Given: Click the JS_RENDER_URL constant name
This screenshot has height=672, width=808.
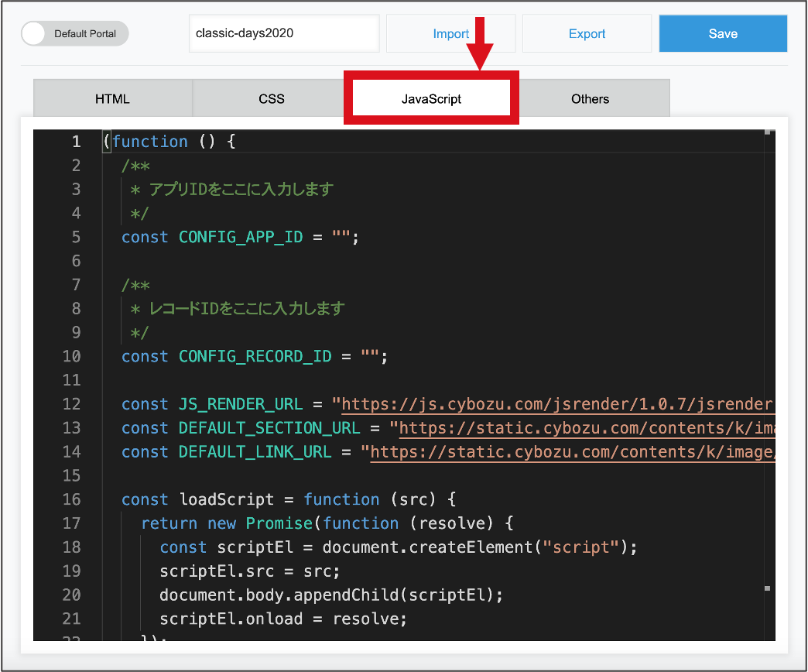Looking at the screenshot, I should click(x=241, y=404).
